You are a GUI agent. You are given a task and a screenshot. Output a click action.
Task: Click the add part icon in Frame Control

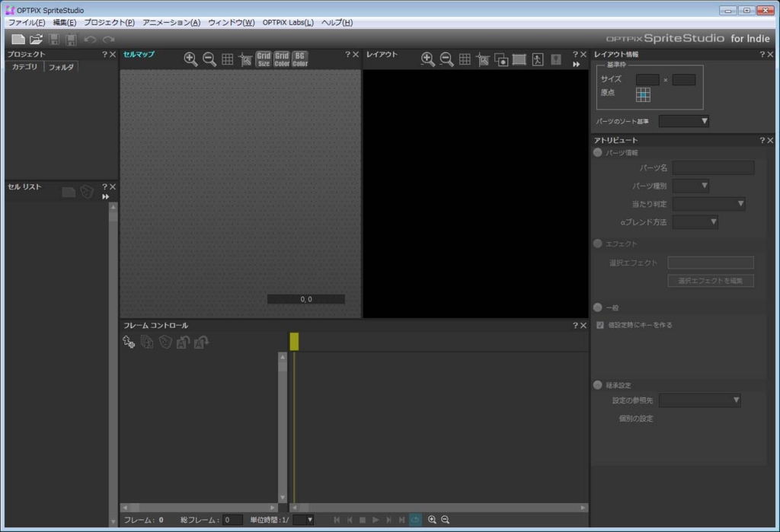(x=129, y=342)
